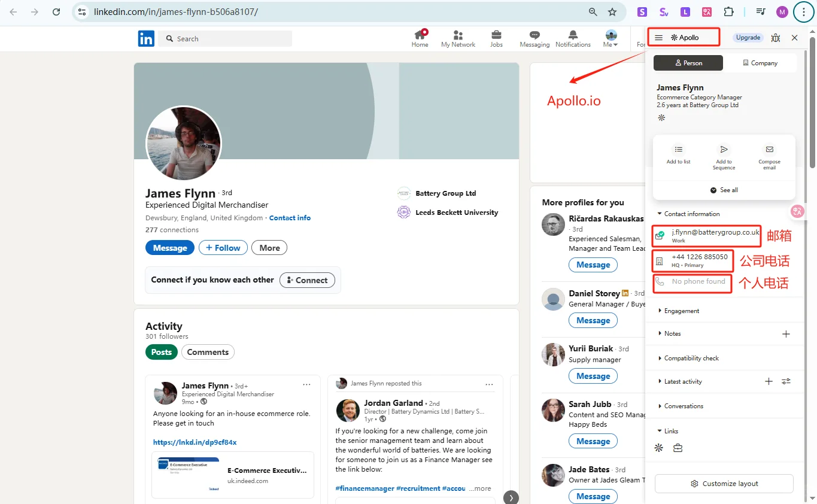Screen dimensions: 817x504
Task: Click the +44 1226 885050 phone number
Action: pyautogui.click(x=700, y=257)
